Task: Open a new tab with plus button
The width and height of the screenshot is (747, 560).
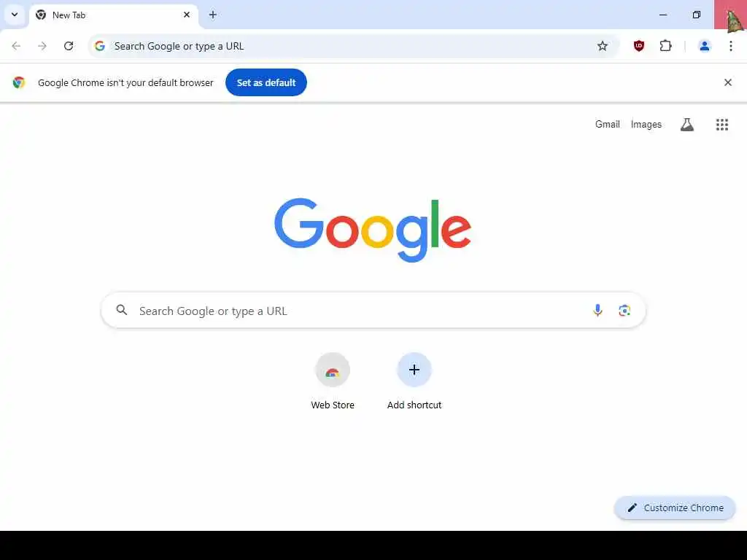Action: pos(212,15)
